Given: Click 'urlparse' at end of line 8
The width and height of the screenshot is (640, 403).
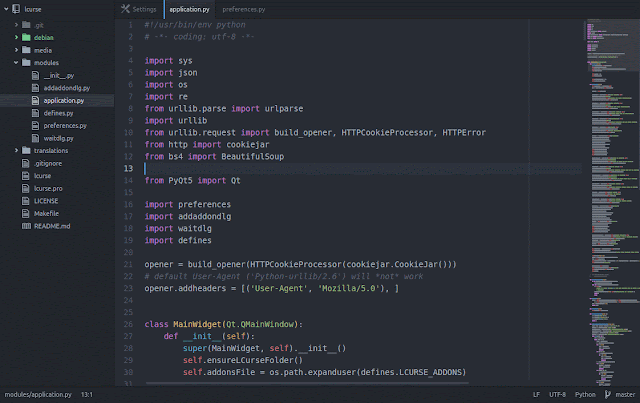Looking at the screenshot, I should (284, 109).
